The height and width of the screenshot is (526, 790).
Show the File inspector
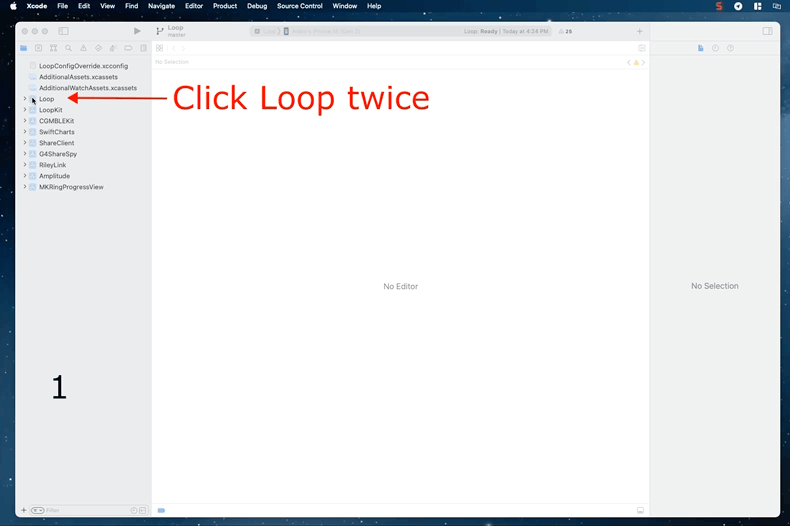pos(700,48)
